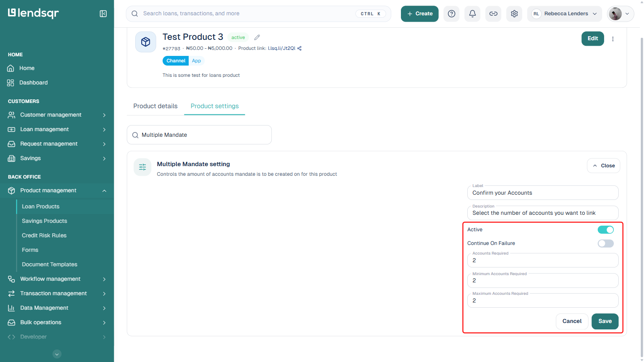Screen dimensions: 644x362
Task: Click the Multiple Mandate sliders icon
Action: [x=142, y=167]
